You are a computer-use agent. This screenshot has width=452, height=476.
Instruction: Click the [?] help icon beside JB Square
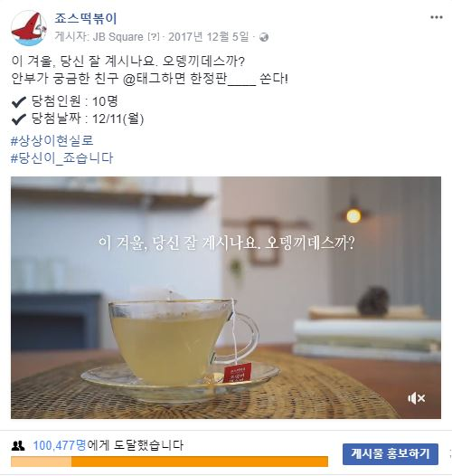(x=154, y=37)
